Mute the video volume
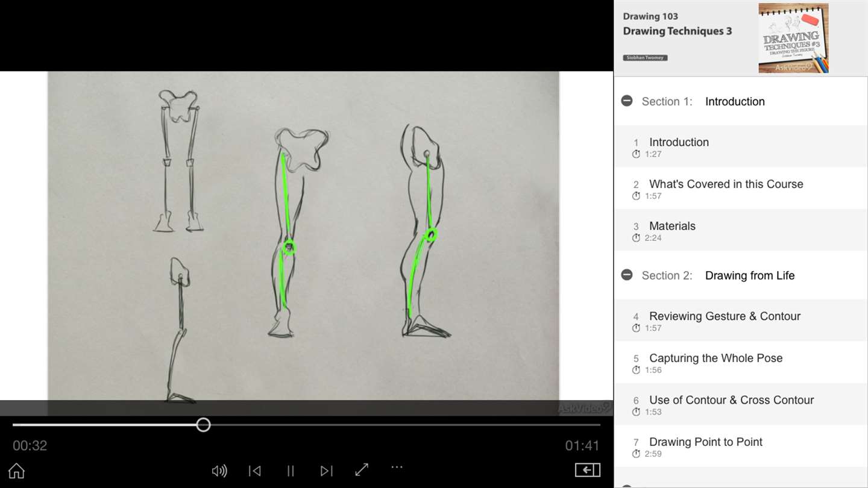The height and width of the screenshot is (488, 868). tap(219, 471)
